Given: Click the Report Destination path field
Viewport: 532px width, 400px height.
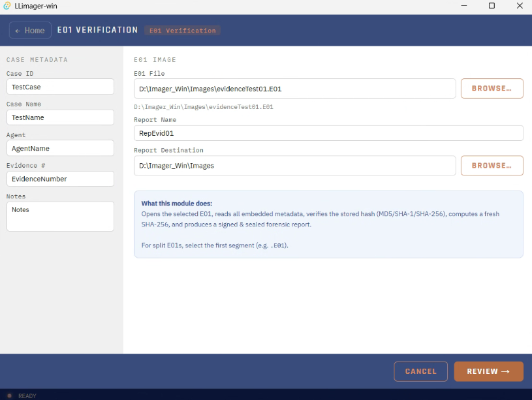Looking at the screenshot, I should click(x=295, y=166).
